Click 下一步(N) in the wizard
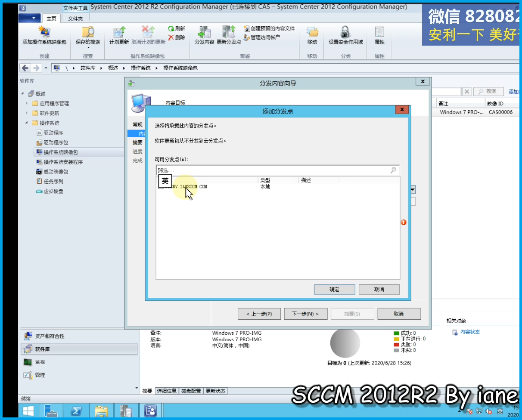Viewport: 522px width, 420px height. coord(306,314)
